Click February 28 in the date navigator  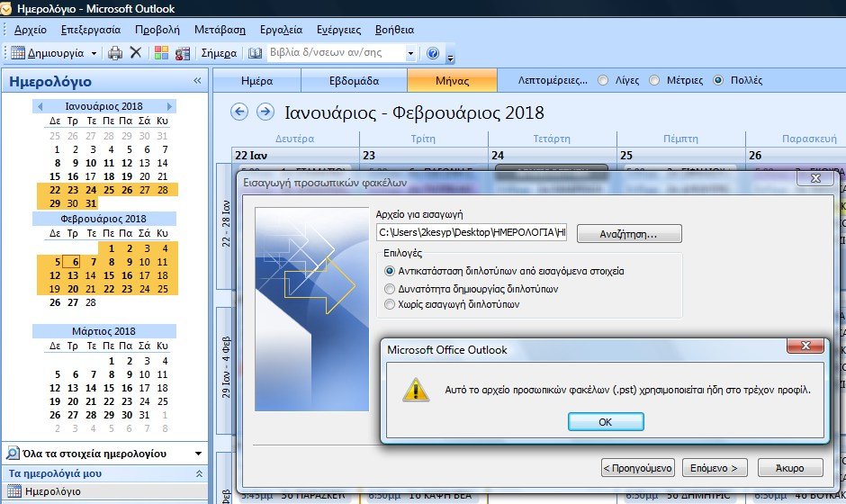coord(91,302)
